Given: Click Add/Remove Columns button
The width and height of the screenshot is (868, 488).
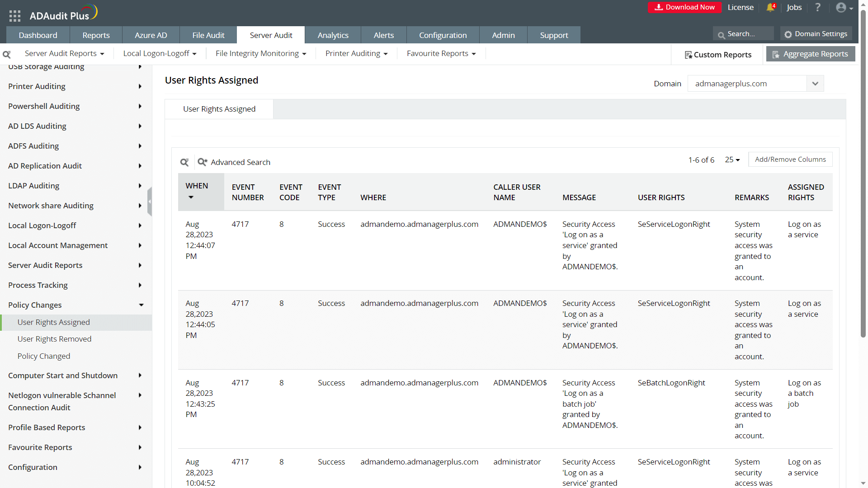Looking at the screenshot, I should click(790, 160).
